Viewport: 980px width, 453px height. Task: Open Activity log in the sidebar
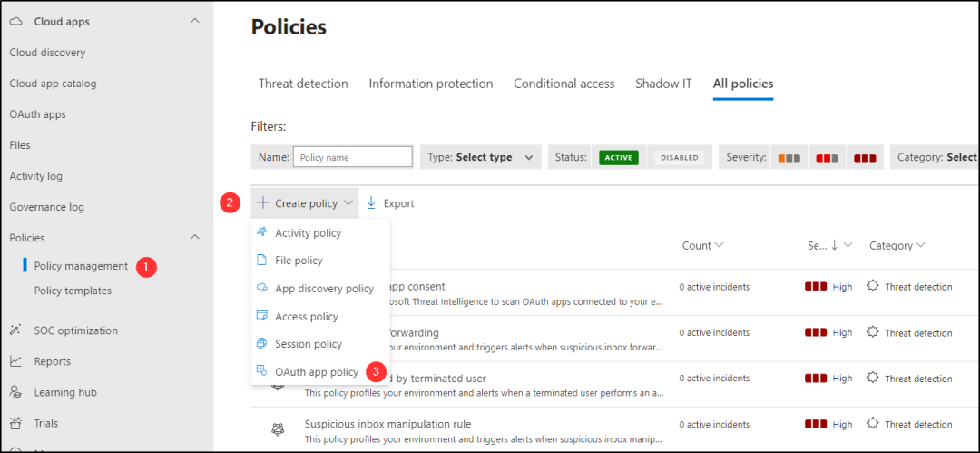click(35, 176)
